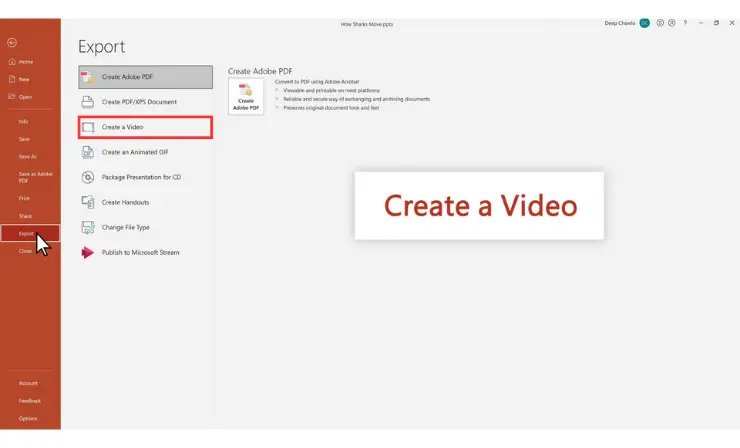The height and width of the screenshot is (448, 740).
Task: Select the Export sidebar entry
Action: click(x=30, y=233)
